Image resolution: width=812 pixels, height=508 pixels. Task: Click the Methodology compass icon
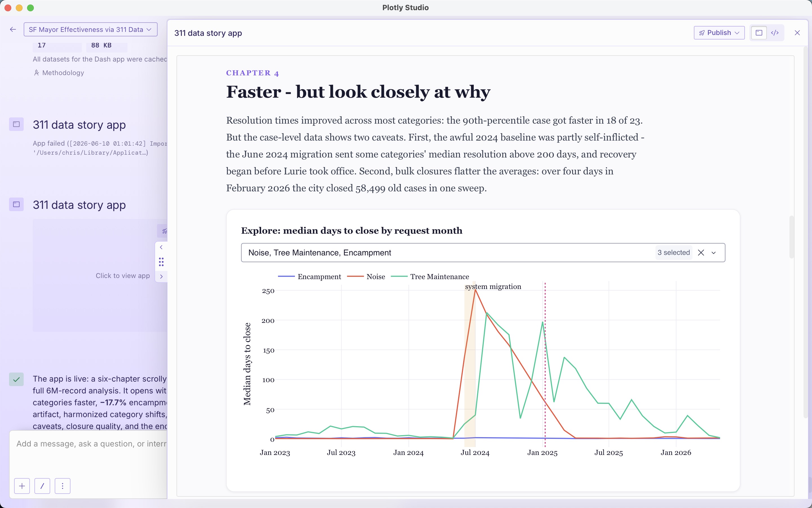[37, 73]
